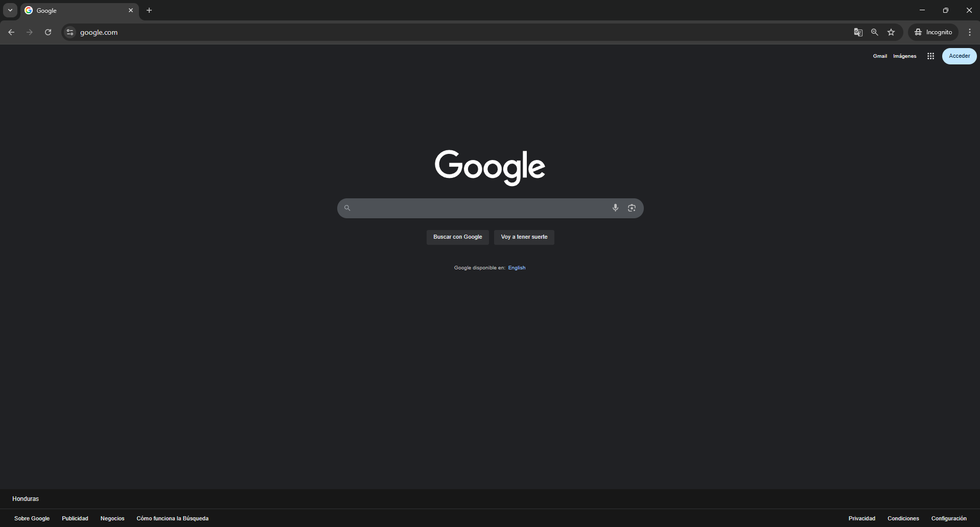
Task: Click Buscar con Google button
Action: click(x=458, y=237)
